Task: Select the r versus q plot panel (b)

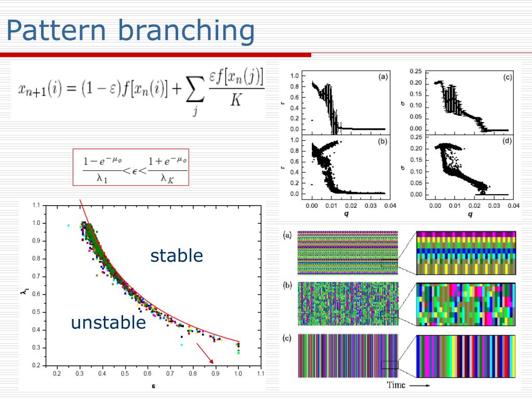Action: coord(345,167)
